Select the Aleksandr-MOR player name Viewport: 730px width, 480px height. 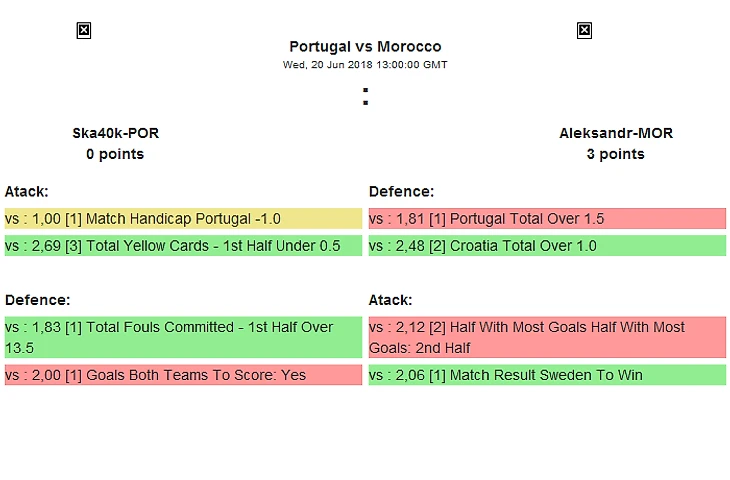tap(616, 133)
